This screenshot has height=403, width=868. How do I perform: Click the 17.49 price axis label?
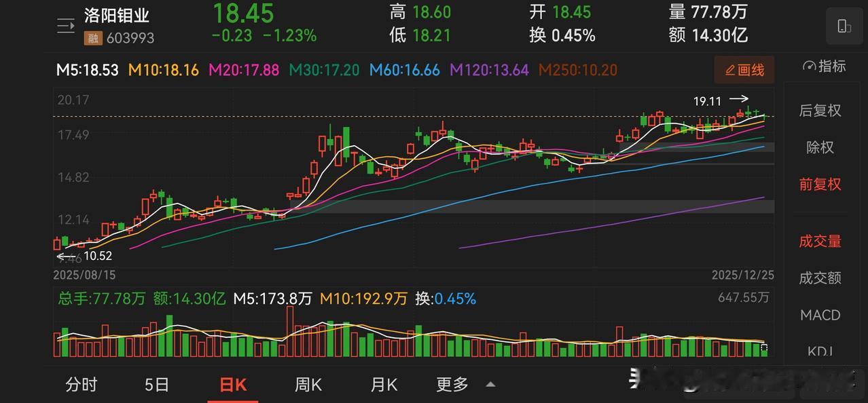[x=73, y=135]
